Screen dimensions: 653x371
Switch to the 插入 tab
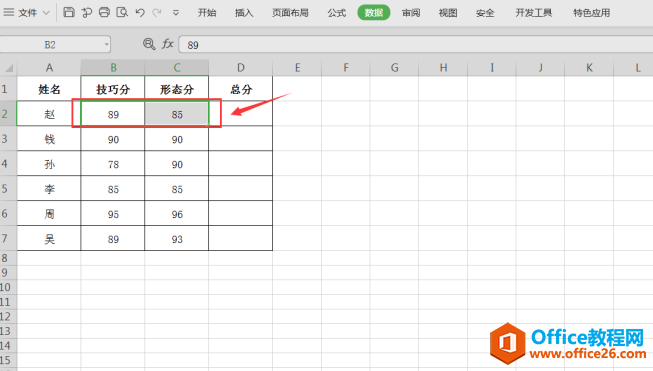[244, 13]
